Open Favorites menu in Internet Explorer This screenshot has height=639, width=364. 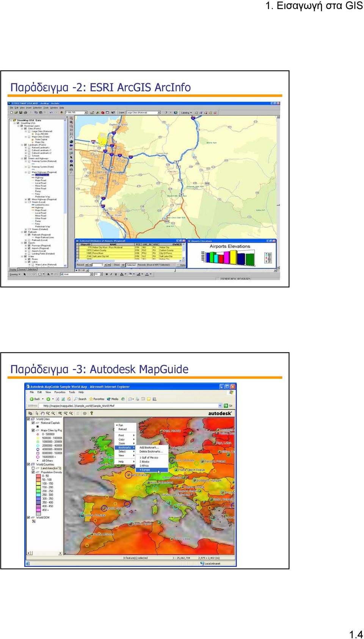[x=60, y=392]
